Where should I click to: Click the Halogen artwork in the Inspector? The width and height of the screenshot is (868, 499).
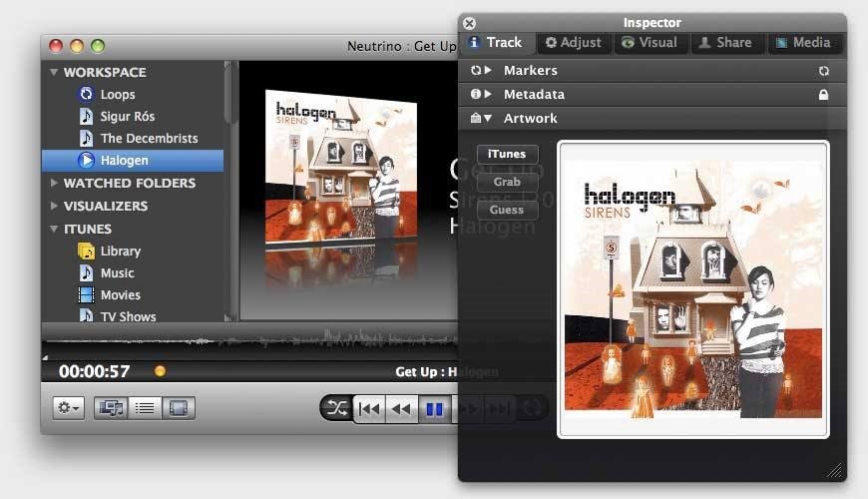click(693, 289)
